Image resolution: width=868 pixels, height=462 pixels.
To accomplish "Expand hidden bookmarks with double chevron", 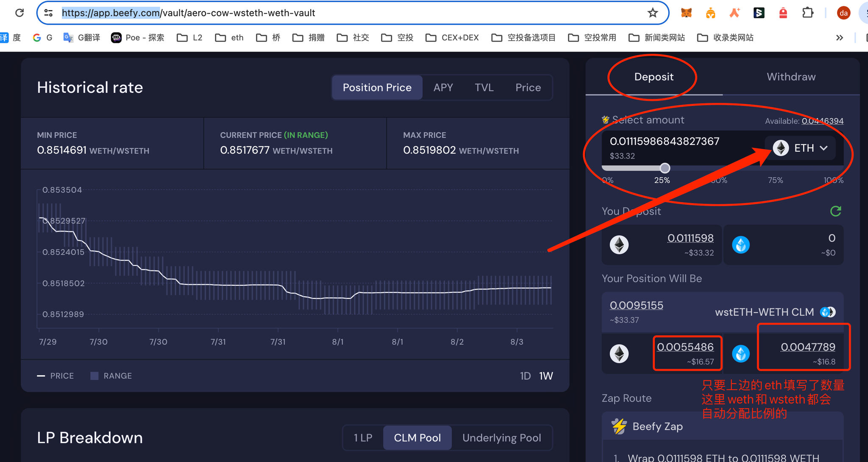I will coord(839,38).
